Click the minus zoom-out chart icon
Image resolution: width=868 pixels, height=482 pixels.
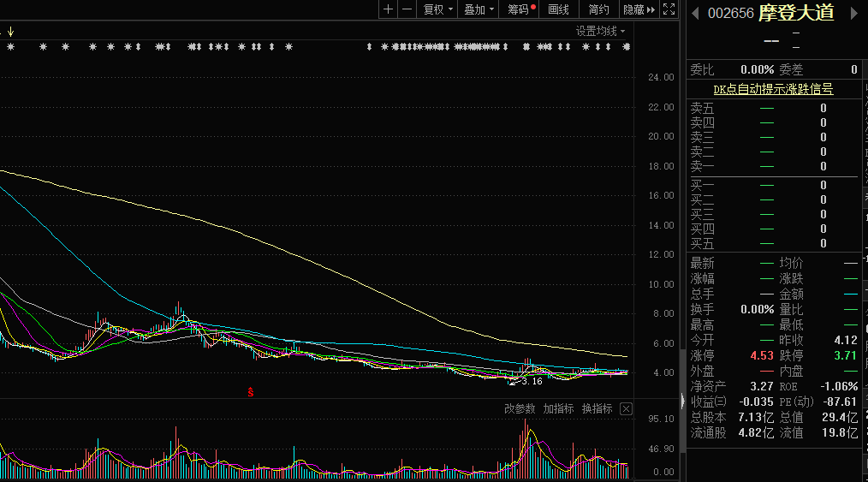pos(407,9)
